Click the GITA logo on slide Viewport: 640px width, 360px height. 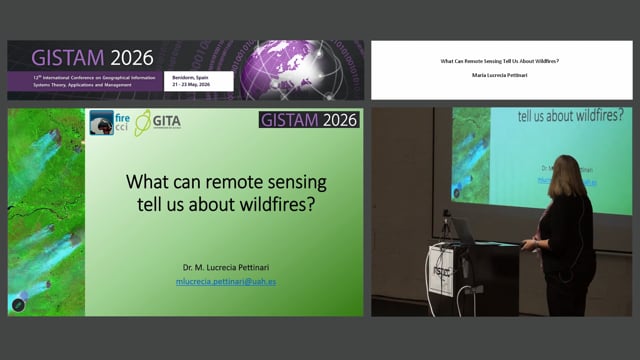(x=158, y=122)
